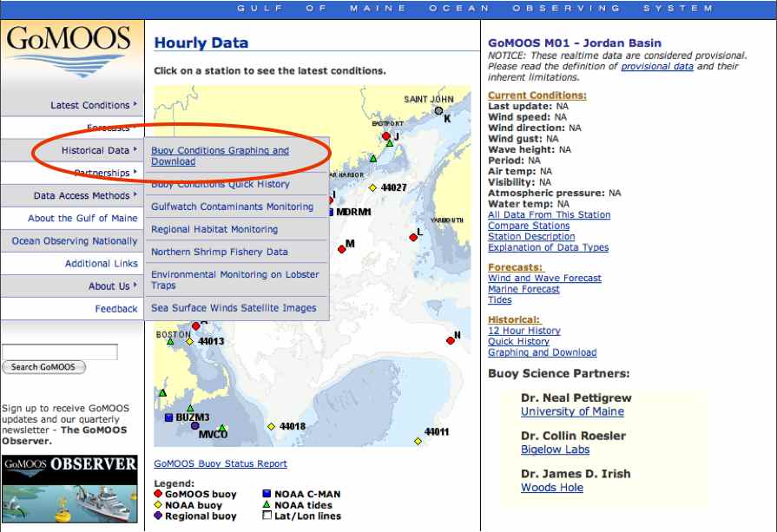The height and width of the screenshot is (532, 777).
Task: Click MDRM1 station label on map
Action: [353, 212]
